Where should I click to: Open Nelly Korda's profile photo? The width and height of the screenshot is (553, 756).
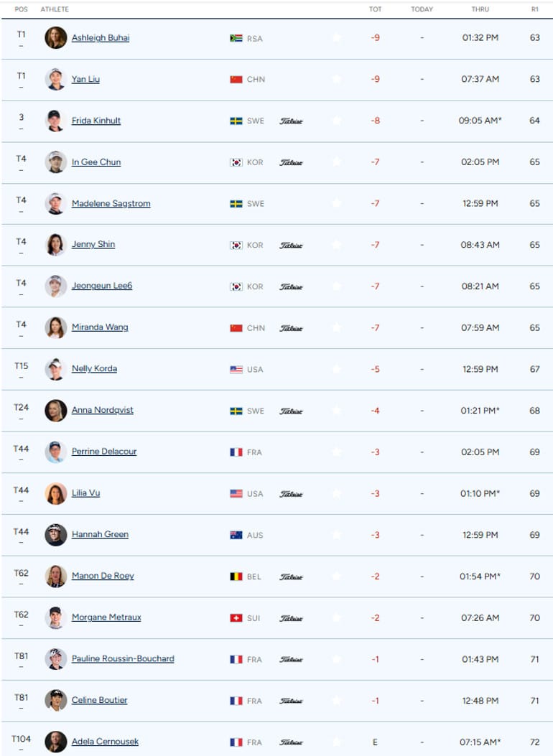coord(55,369)
